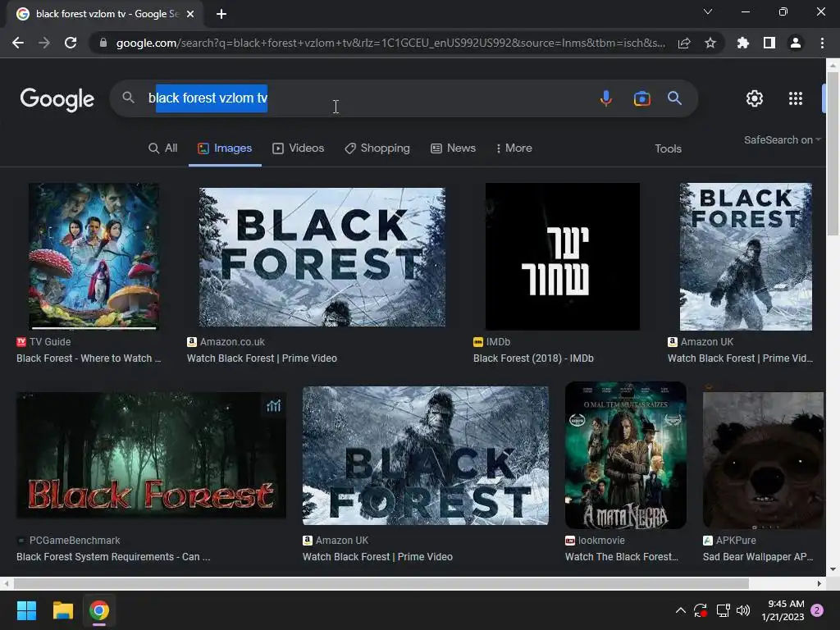Switch to the All results tab
This screenshot has height=630, width=840.
(x=163, y=148)
